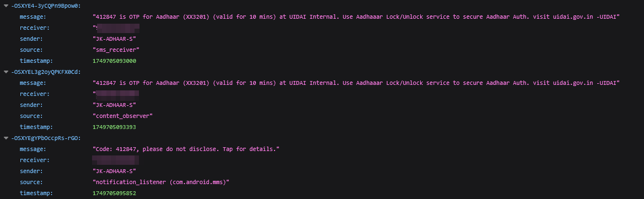Viewport: 644px width, 199px height.
Task: Click the message label of the first entry
Action: [x=33, y=17]
